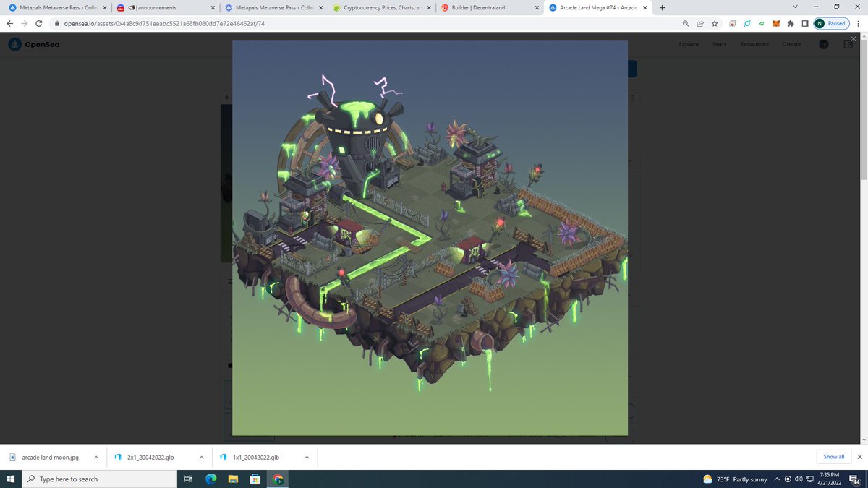Close the Builder | Decentraland tab

click(536, 8)
